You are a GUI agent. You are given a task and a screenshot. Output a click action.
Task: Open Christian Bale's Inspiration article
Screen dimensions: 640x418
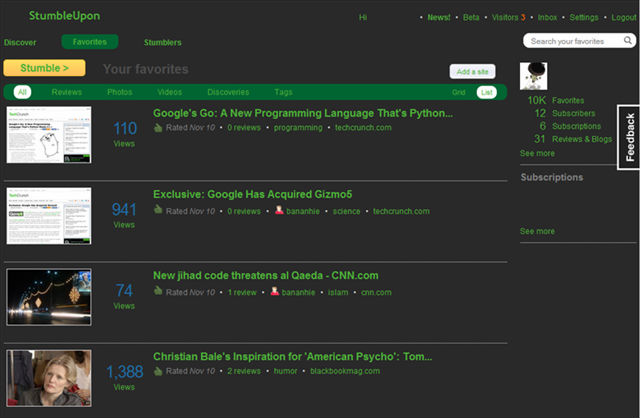(293, 356)
